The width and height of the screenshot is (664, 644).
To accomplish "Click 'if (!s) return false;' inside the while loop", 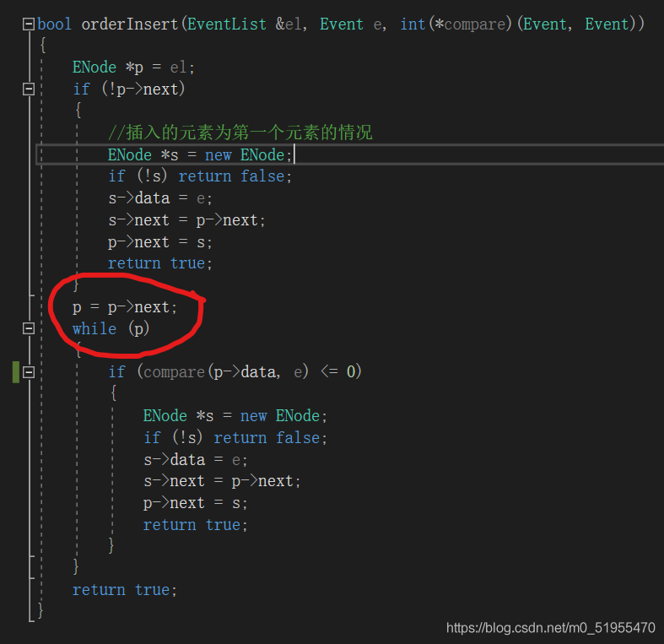I will click(x=235, y=438).
